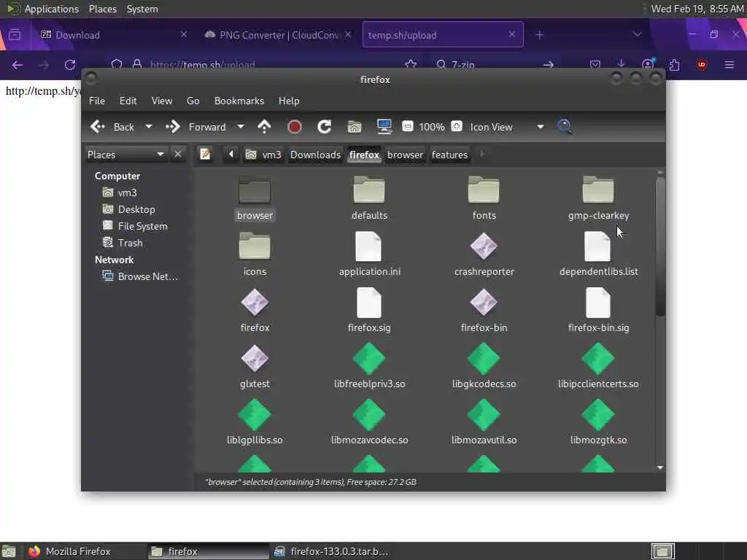Select the dependentlibs.list file icon

pos(597,246)
